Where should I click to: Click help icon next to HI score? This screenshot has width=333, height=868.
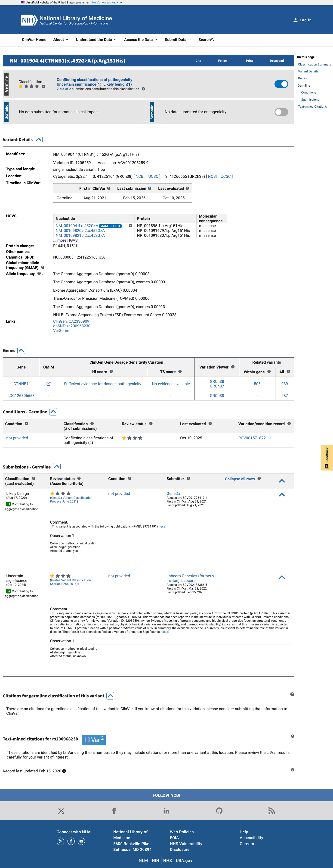[x=111, y=371]
